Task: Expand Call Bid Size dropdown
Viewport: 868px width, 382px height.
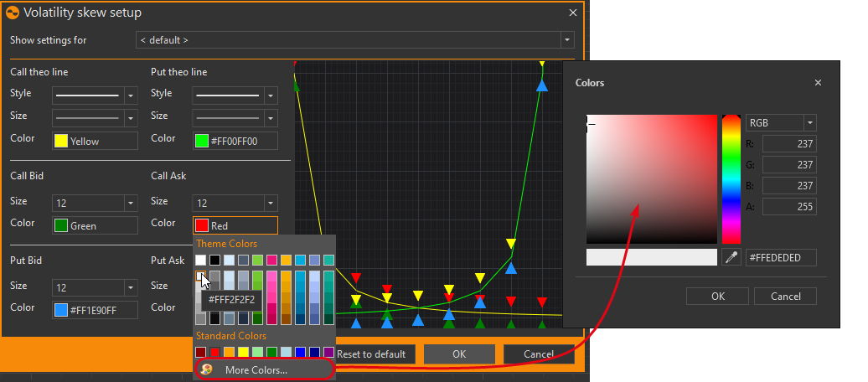Action: (x=130, y=203)
